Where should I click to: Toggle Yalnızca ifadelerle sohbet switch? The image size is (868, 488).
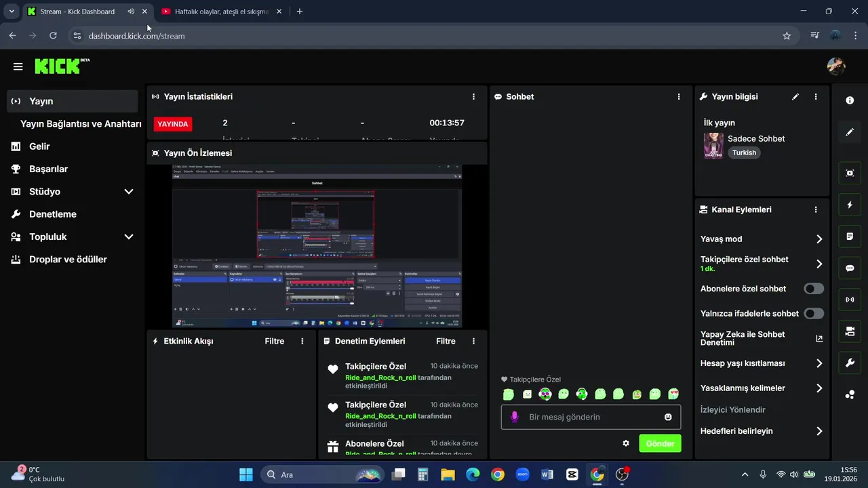(x=814, y=314)
